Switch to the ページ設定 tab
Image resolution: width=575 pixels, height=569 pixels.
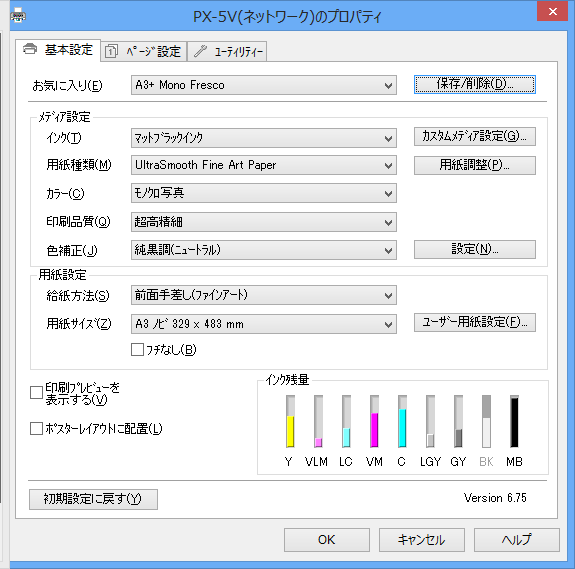tap(144, 51)
